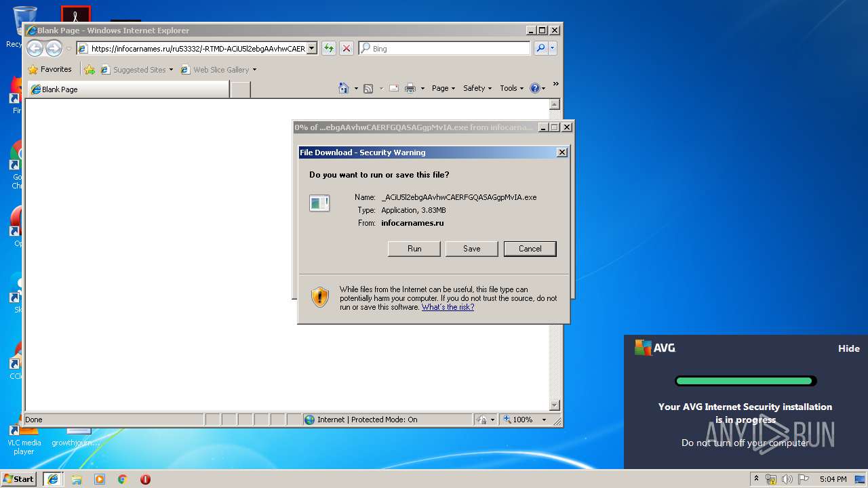Close the File Download Security Warning dialog

pyautogui.click(x=562, y=152)
